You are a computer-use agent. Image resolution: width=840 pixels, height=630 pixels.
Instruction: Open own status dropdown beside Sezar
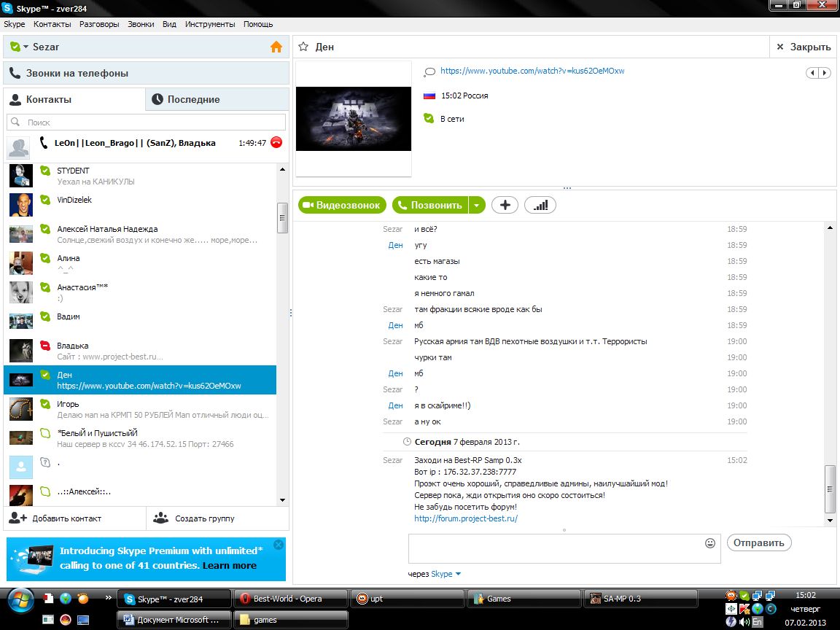coord(26,47)
